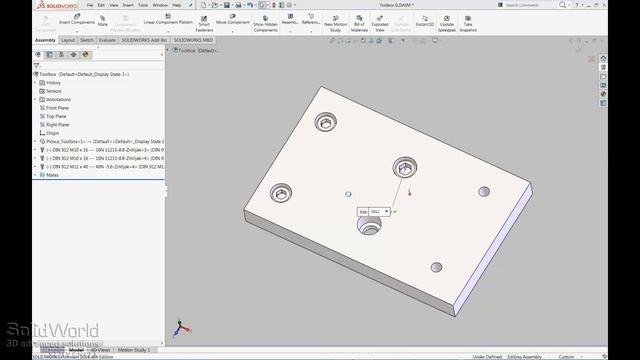Click the view settings monitor icon
The image size is (640, 360).
(x=435, y=40)
